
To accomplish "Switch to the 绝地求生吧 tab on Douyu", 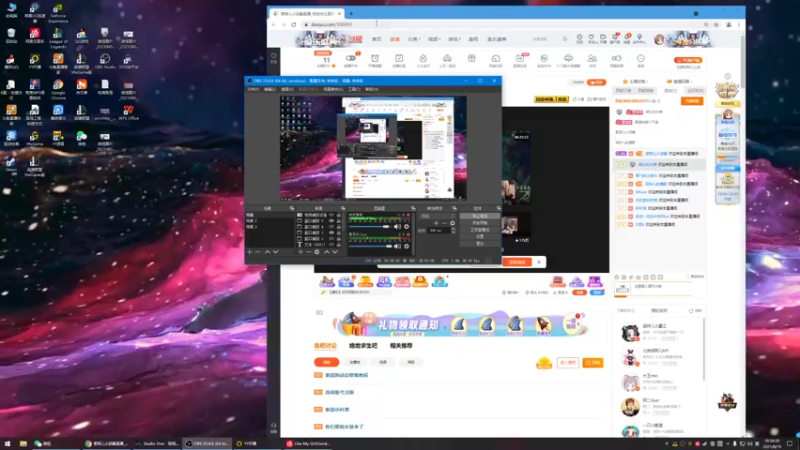I will (363, 345).
